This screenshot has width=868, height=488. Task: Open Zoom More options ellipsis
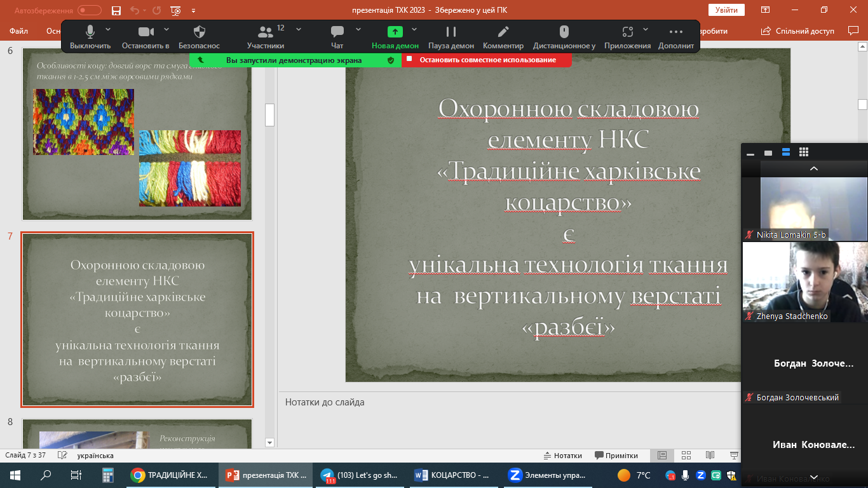tap(676, 37)
